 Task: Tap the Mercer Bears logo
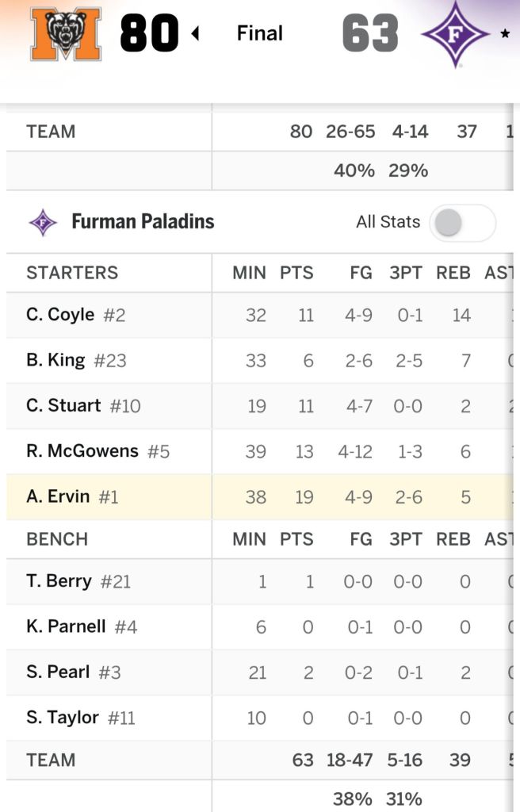point(66,33)
